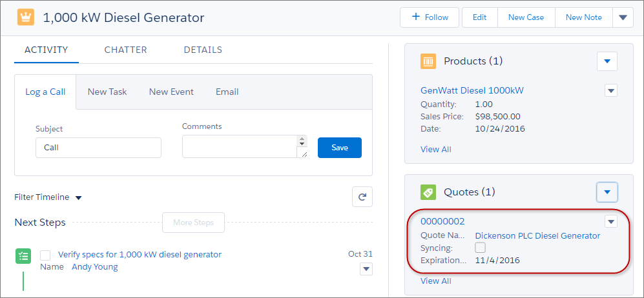This screenshot has height=298, width=644.
Task: Open more actions dropdown next to New Note
Action: [x=623, y=17]
